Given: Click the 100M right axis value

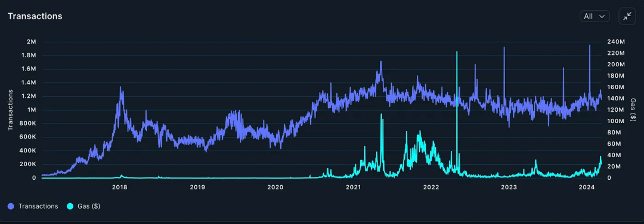Looking at the screenshot, I should (x=615, y=121).
